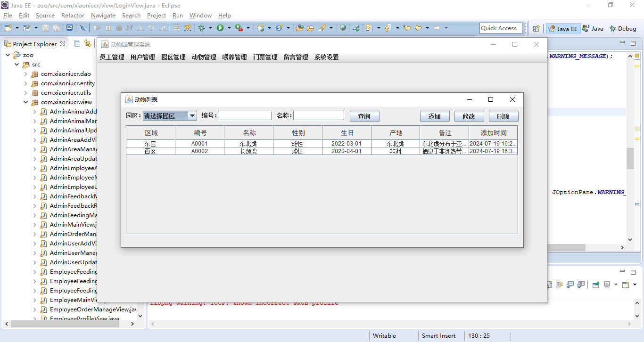Click the 查询 search button
Viewport: 644px width, 342px height.
pyautogui.click(x=364, y=116)
